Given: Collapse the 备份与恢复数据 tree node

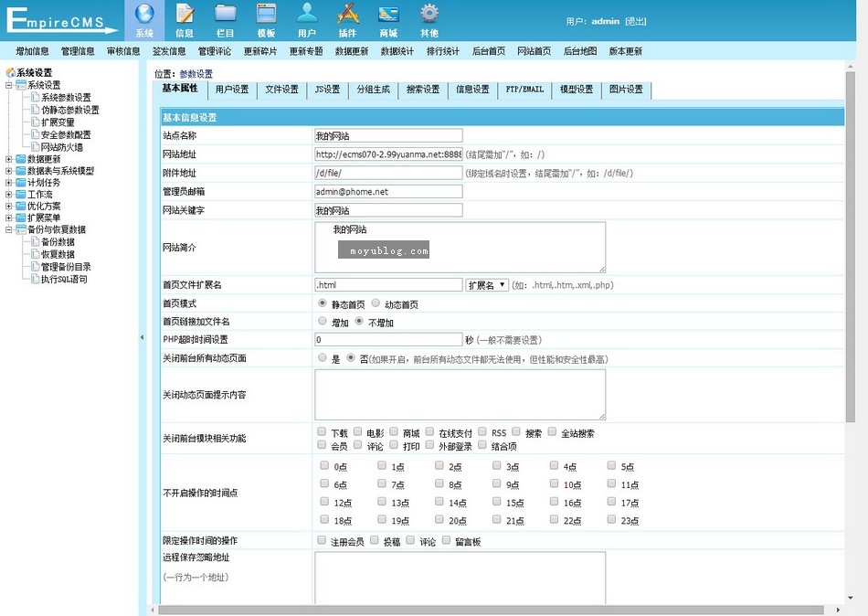Looking at the screenshot, I should pyautogui.click(x=9, y=229).
